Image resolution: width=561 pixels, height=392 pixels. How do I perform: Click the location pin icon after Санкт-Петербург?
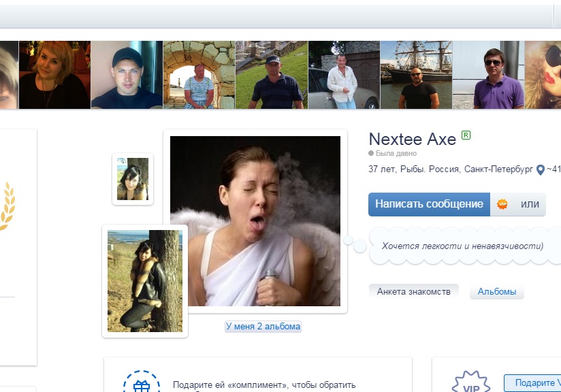[541, 169]
